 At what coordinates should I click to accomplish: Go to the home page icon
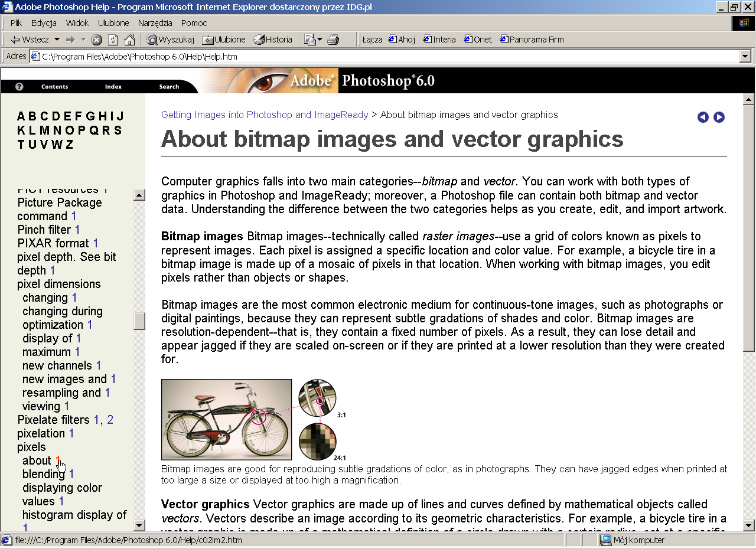tap(130, 40)
